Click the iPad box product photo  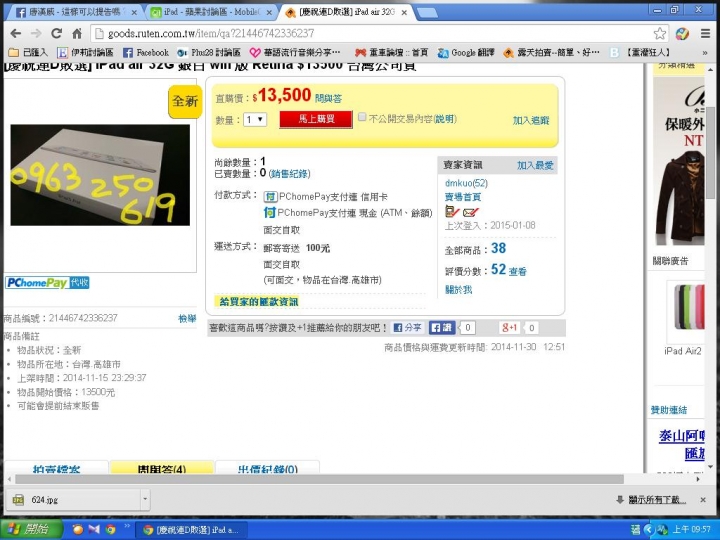pyautogui.click(x=100, y=175)
